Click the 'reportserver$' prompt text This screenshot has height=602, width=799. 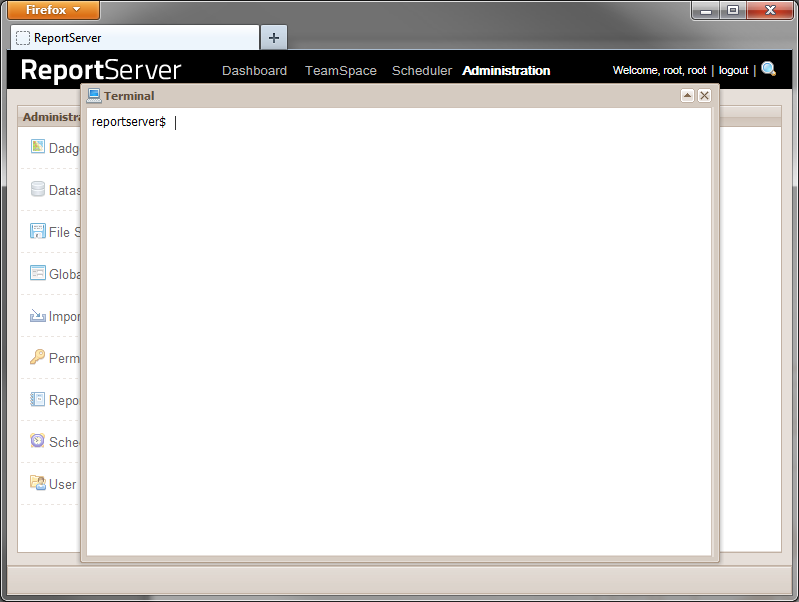129,122
